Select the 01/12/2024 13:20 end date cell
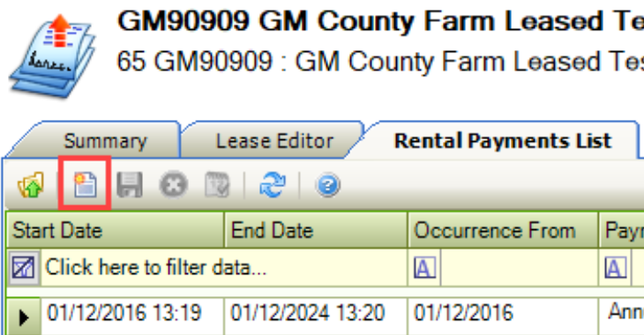Image resolution: width=644 pixels, height=335 pixels. pyautogui.click(x=316, y=313)
